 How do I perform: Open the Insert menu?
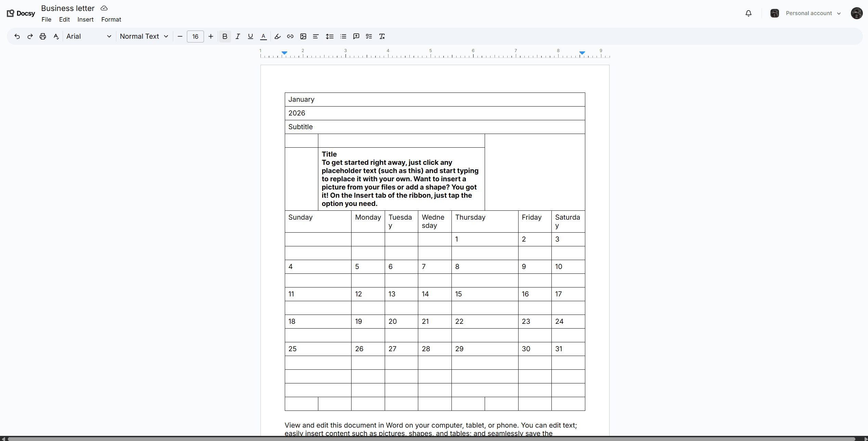tap(86, 20)
